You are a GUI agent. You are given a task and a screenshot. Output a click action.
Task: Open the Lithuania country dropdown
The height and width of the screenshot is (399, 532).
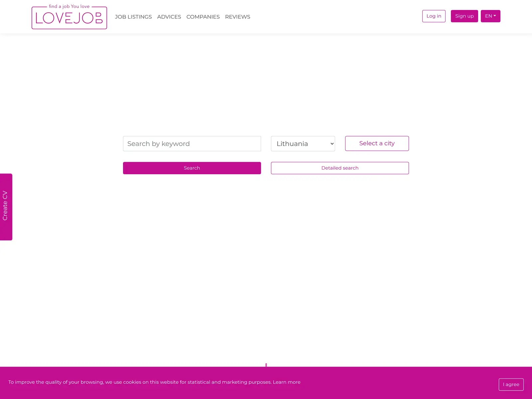[x=303, y=144]
